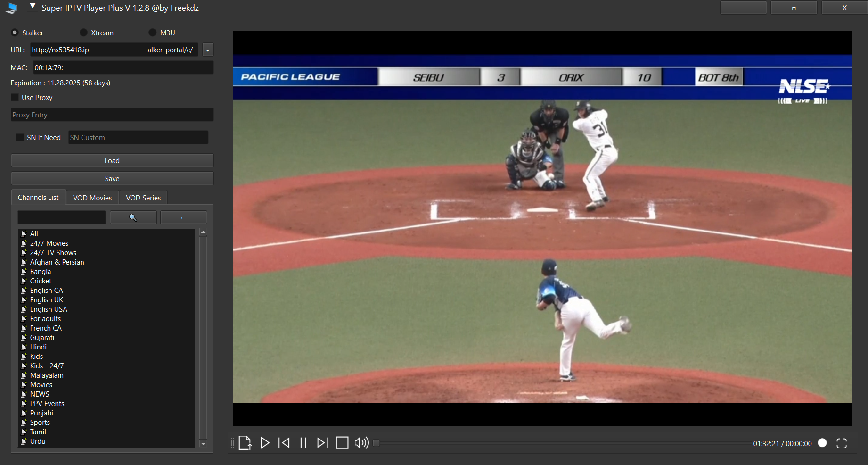Enter fullscreen mode
Image resolution: width=868 pixels, height=465 pixels.
(x=842, y=443)
